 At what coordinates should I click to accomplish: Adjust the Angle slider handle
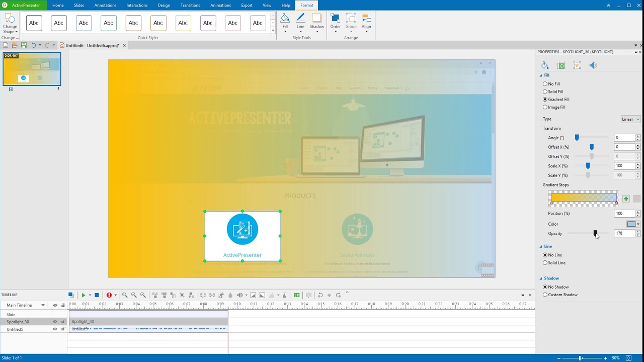coord(577,138)
